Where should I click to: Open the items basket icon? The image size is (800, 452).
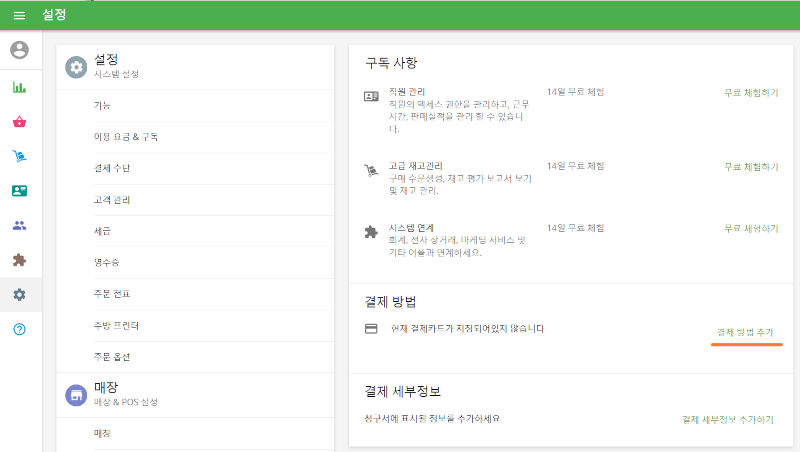20,122
